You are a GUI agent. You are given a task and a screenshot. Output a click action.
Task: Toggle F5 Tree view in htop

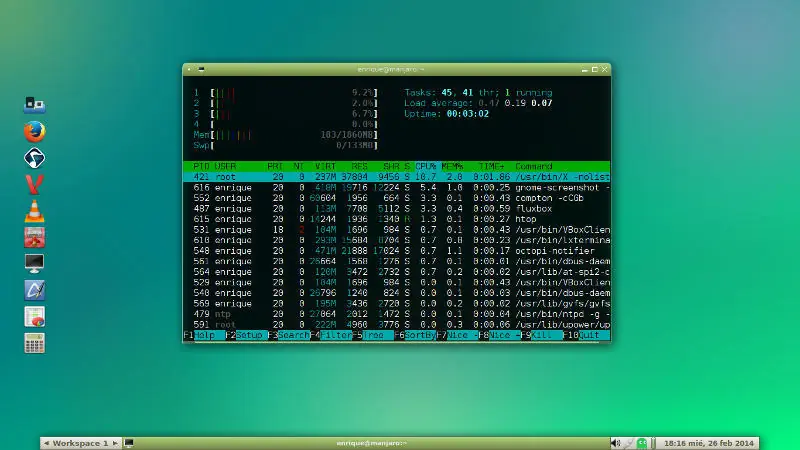click(x=373, y=335)
